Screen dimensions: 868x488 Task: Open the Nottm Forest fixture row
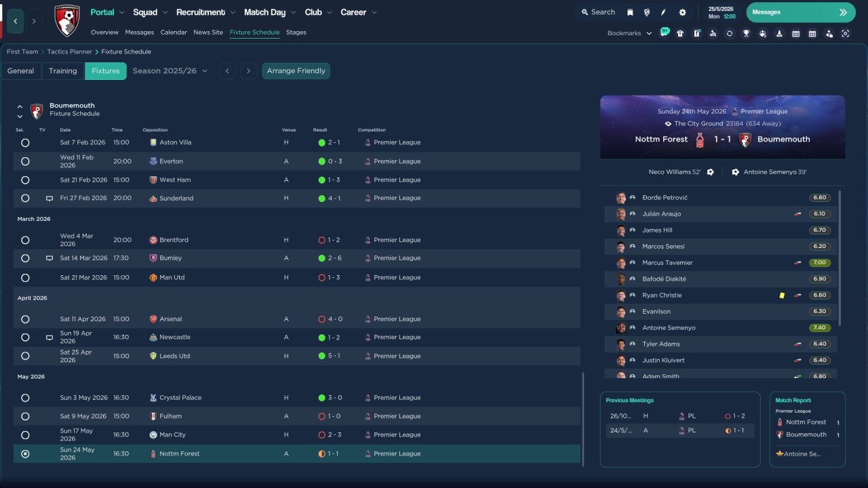(x=297, y=454)
